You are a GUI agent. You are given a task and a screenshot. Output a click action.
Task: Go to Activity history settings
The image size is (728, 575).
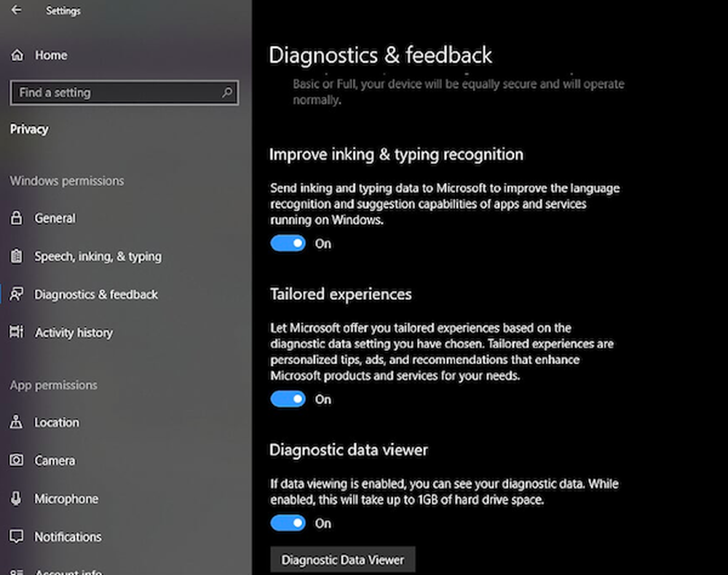tap(74, 333)
